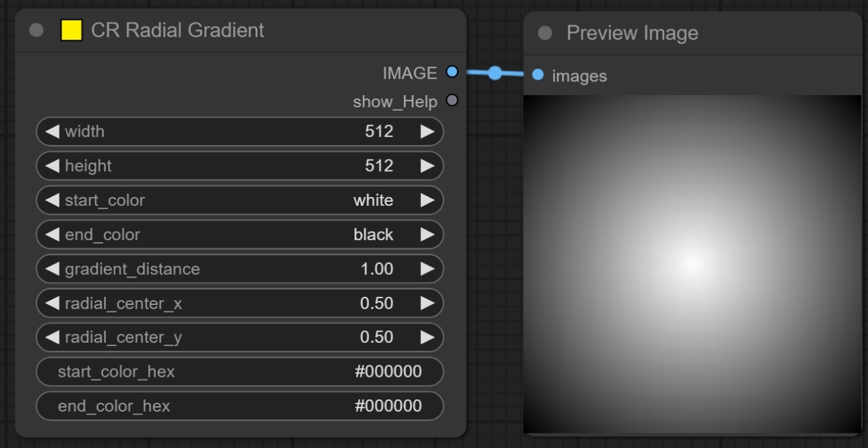This screenshot has height=448, width=868.
Task: Increase width with the right arrow
Action: pyautogui.click(x=427, y=131)
